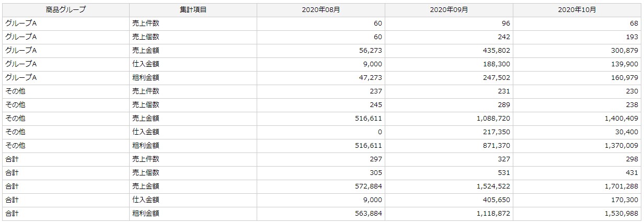Select 合計 売上金額 value 1,701,288
Viewport: 644px width, 223px height.
click(x=622, y=186)
